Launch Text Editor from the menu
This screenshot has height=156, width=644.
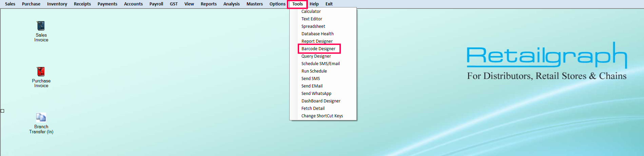pos(312,19)
